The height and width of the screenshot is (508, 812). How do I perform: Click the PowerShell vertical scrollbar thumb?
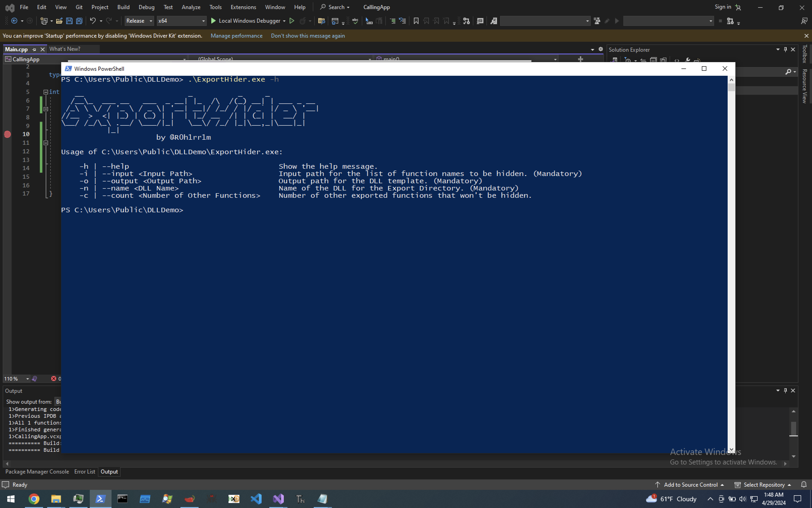731,88
